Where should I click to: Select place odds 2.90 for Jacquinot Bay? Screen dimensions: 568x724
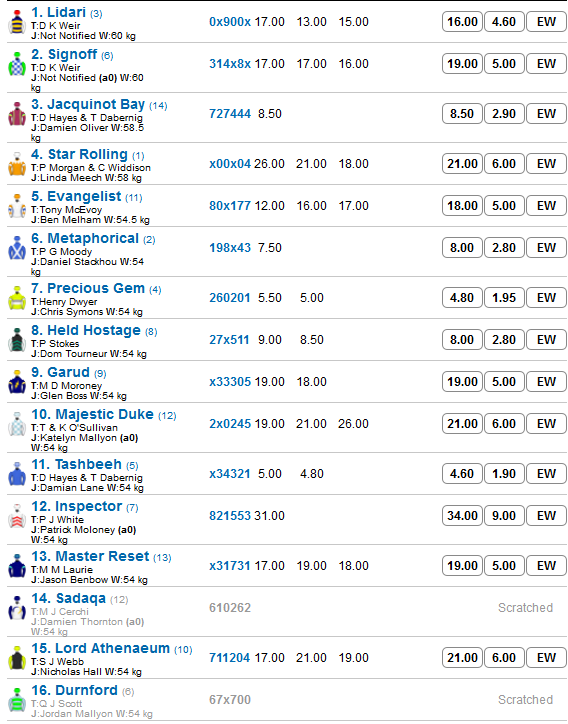(x=504, y=114)
